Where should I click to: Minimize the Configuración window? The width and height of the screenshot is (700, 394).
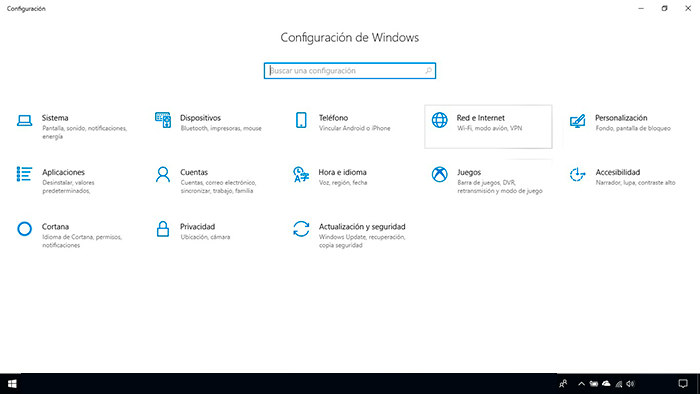(x=641, y=8)
